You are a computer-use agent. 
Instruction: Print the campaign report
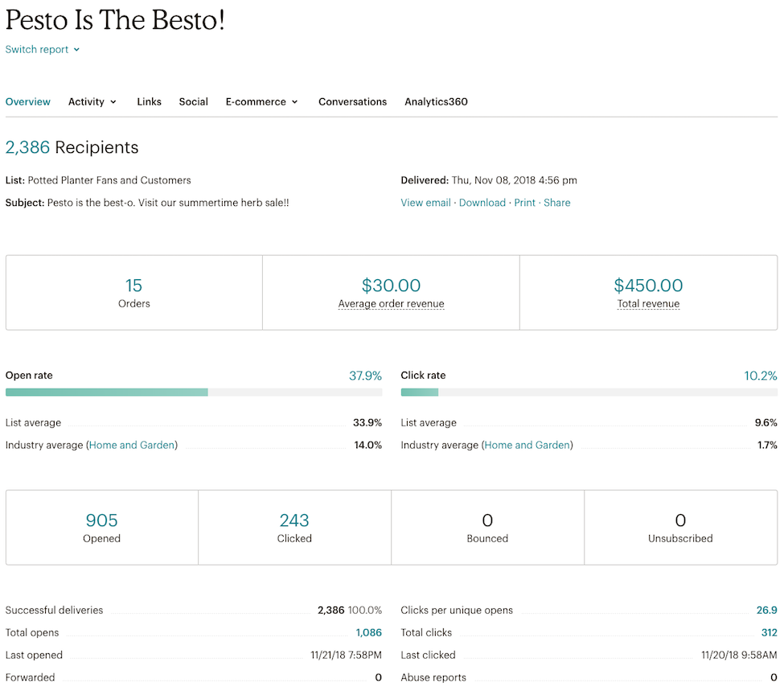525,203
